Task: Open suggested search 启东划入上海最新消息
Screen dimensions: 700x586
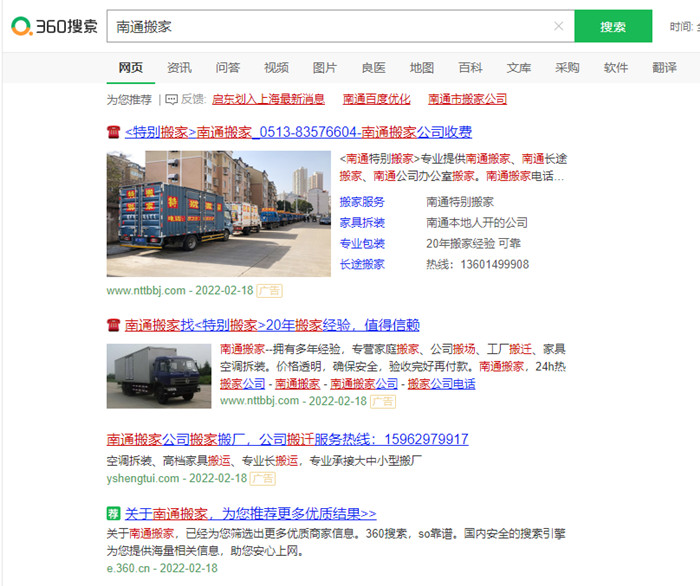Action: 268,99
